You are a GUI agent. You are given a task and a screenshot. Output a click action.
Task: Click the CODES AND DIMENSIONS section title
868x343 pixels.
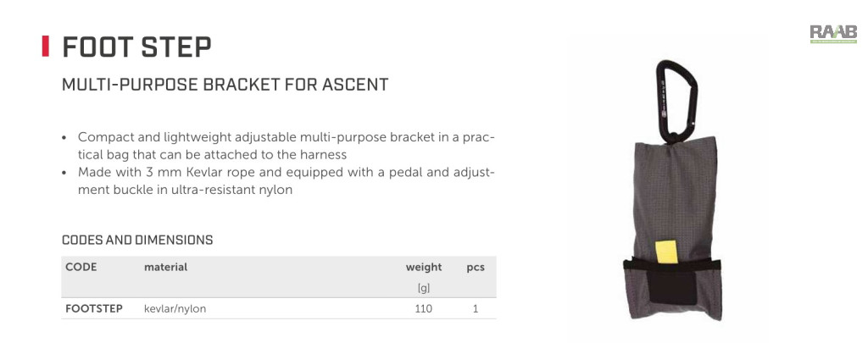pyautogui.click(x=137, y=241)
